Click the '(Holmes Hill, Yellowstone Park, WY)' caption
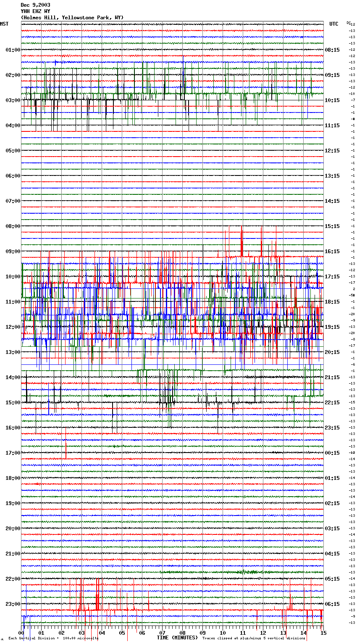357x644 pixels. (72, 18)
